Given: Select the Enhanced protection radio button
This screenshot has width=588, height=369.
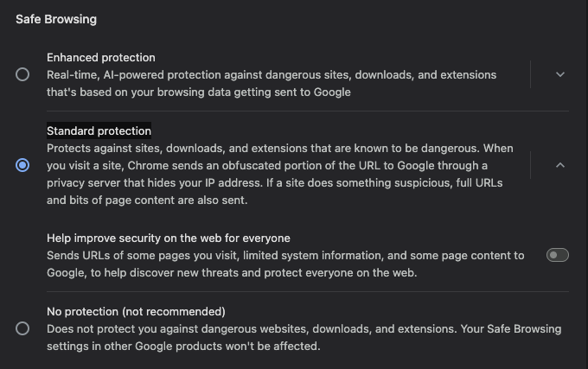Looking at the screenshot, I should coord(22,74).
